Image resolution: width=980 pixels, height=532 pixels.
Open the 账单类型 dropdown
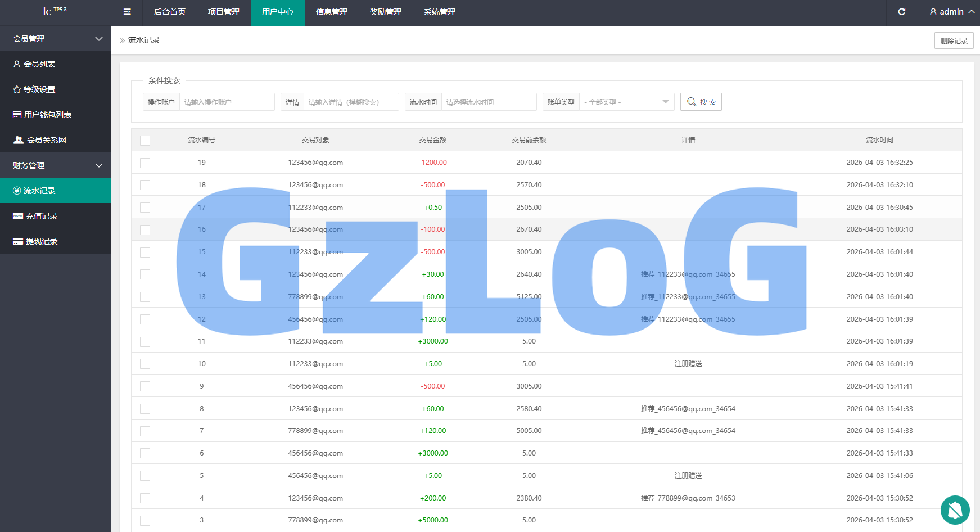tap(626, 102)
